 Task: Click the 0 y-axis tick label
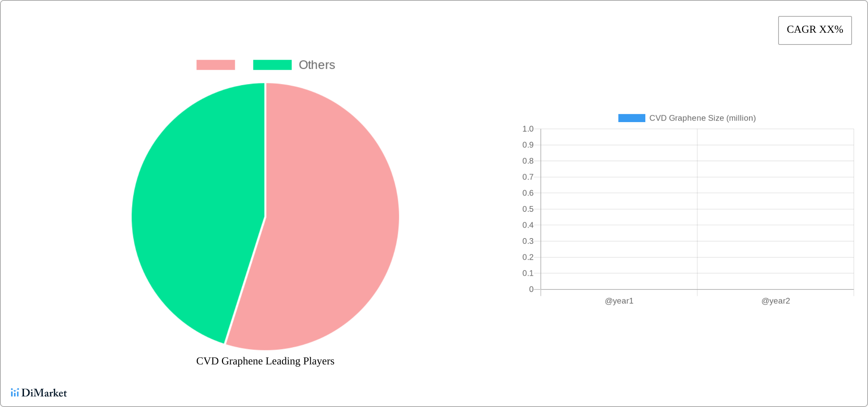(x=531, y=289)
